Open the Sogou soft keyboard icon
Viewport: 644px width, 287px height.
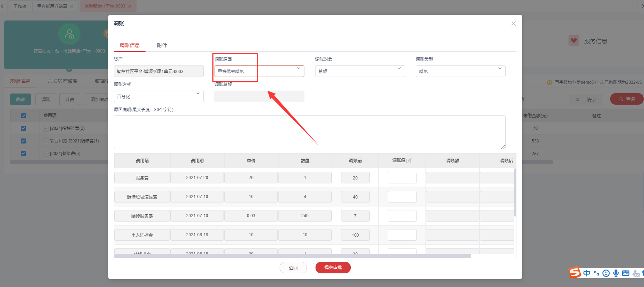(626, 273)
